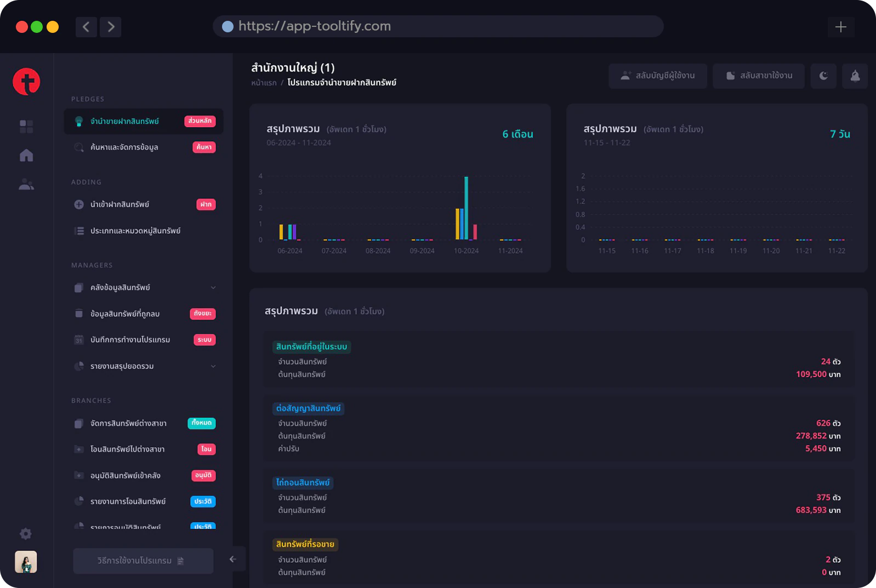Open settings gear in left rail
The width and height of the screenshot is (876, 588).
coord(26,534)
